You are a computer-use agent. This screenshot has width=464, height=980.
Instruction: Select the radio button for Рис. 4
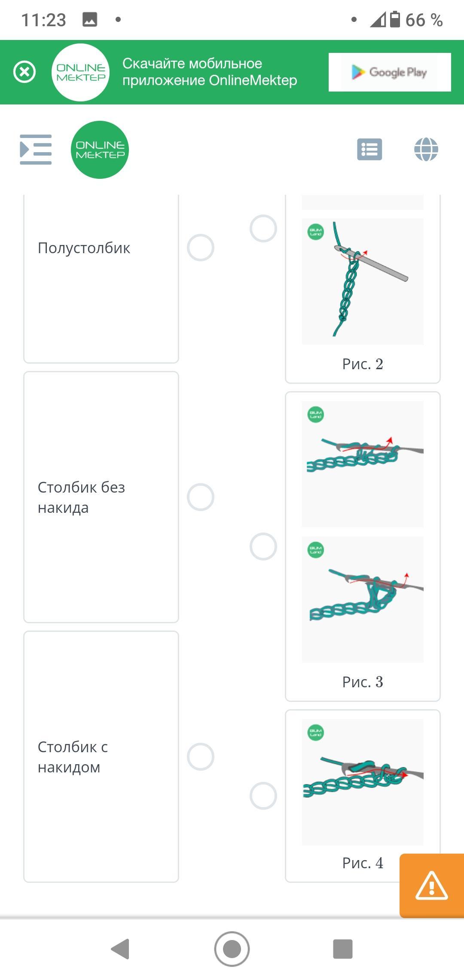pos(263,796)
